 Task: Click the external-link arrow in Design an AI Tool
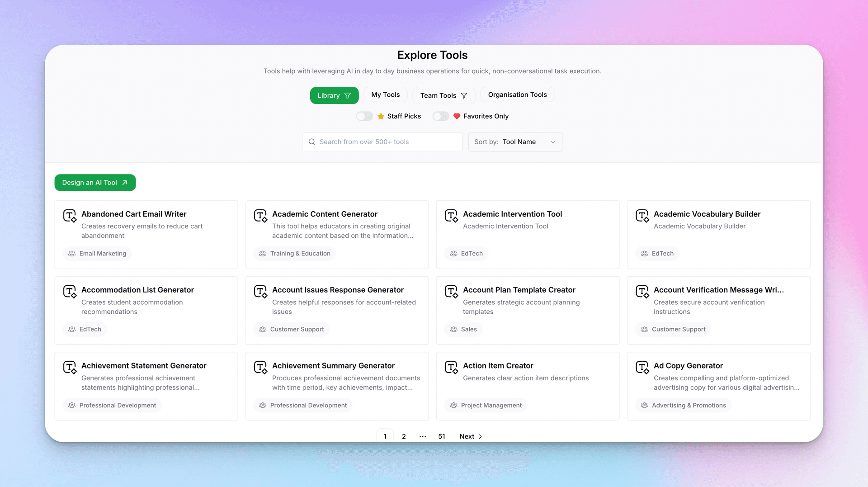pos(124,183)
